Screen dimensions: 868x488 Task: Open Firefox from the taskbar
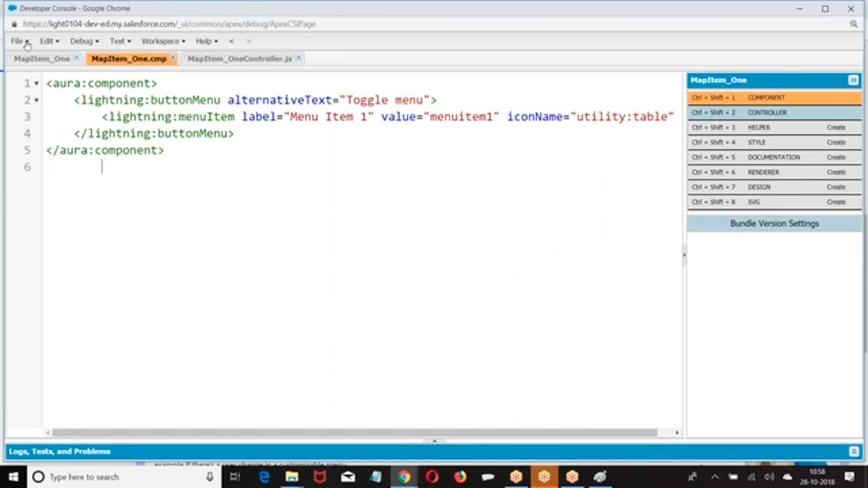460,477
